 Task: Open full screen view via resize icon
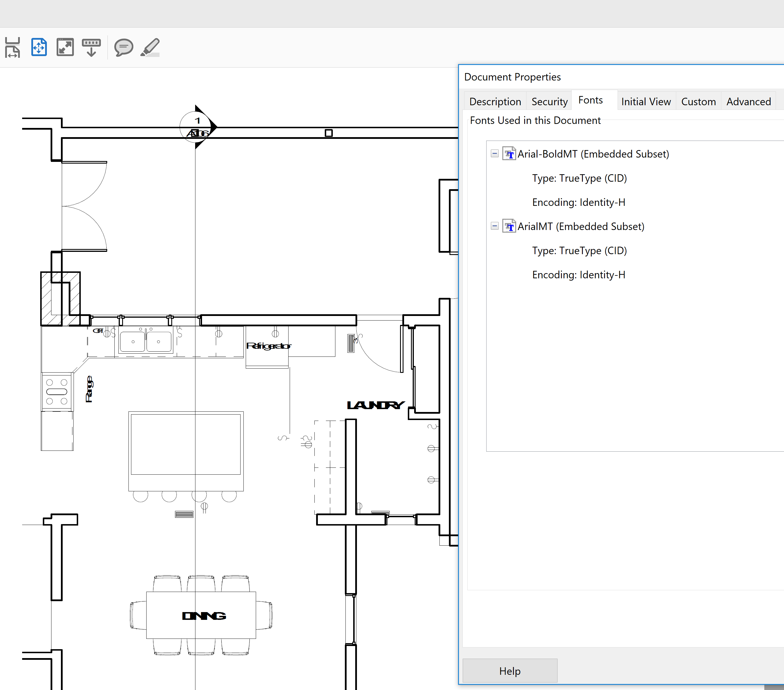tap(65, 47)
